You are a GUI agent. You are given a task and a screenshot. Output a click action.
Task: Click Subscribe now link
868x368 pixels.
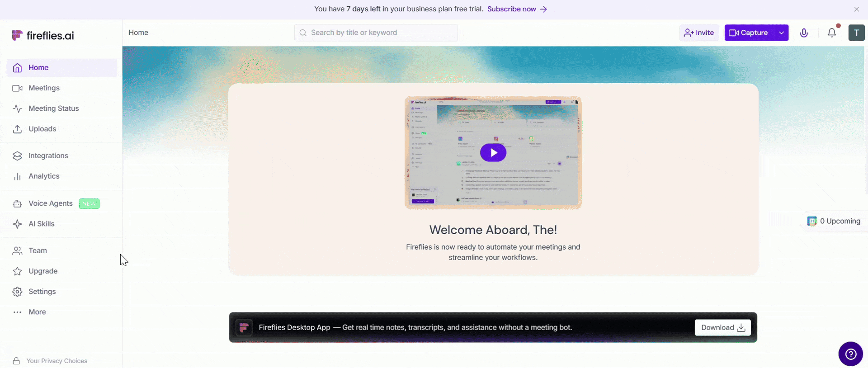(517, 9)
